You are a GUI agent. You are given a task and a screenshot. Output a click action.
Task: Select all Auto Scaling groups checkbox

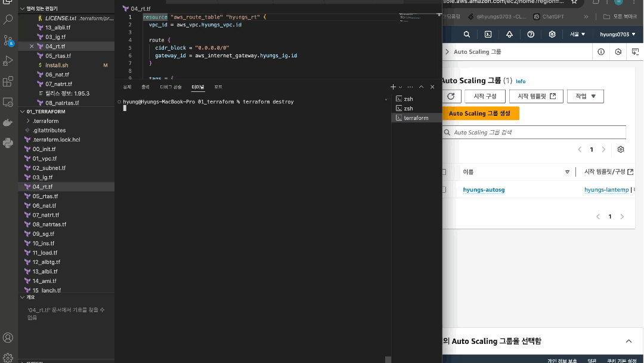coord(444,172)
